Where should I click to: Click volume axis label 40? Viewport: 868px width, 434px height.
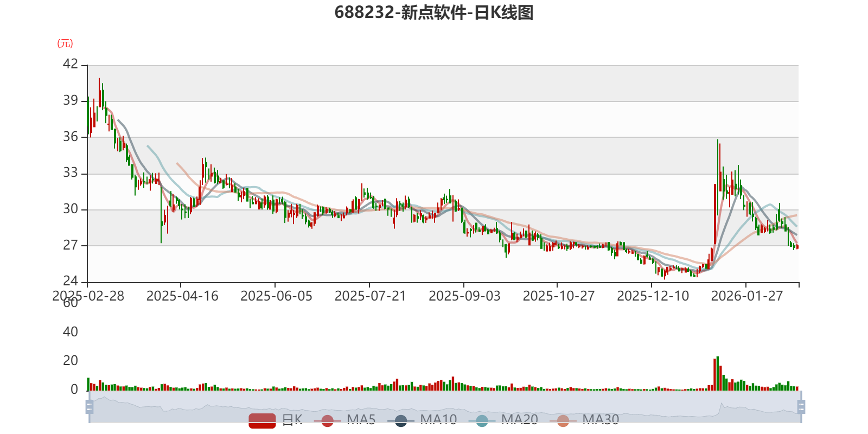pyautogui.click(x=71, y=332)
